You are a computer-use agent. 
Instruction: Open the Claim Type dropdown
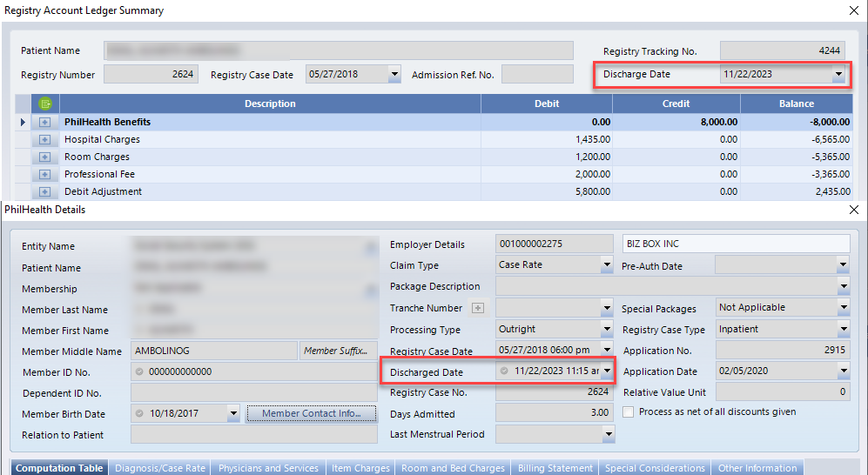click(x=606, y=265)
